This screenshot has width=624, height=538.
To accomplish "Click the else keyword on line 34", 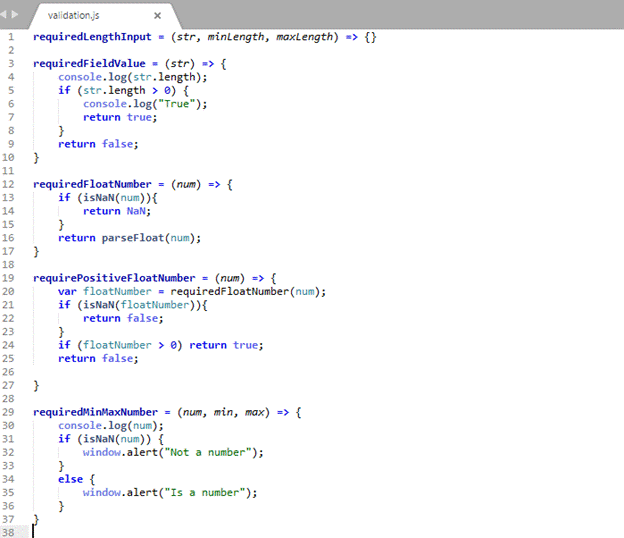I will (70, 479).
